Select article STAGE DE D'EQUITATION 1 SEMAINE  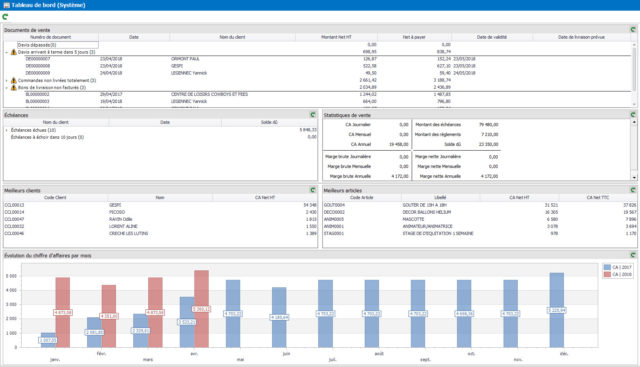coord(480,234)
